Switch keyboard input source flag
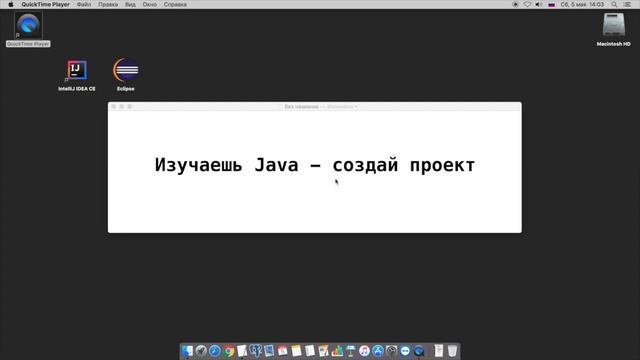The width and height of the screenshot is (640, 360). 551,4
